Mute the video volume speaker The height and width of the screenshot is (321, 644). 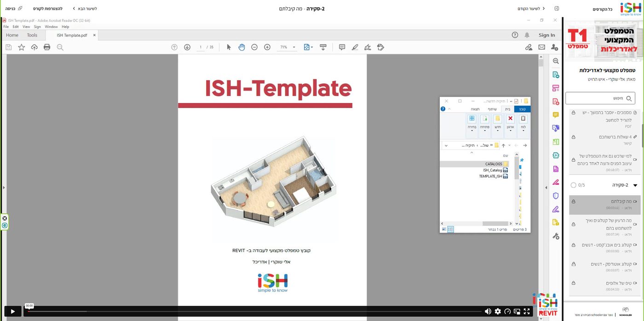(488, 311)
